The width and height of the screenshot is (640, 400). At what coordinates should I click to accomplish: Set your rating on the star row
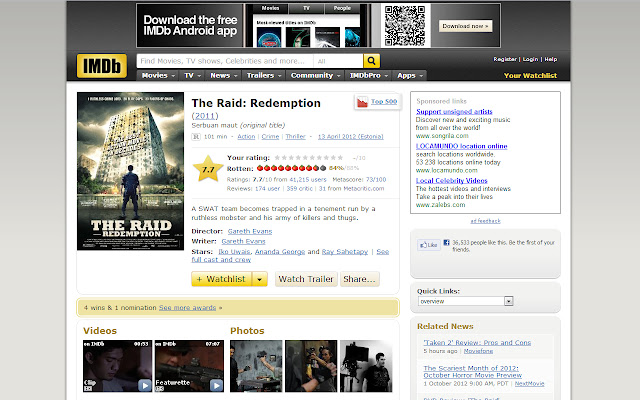pyautogui.click(x=309, y=158)
